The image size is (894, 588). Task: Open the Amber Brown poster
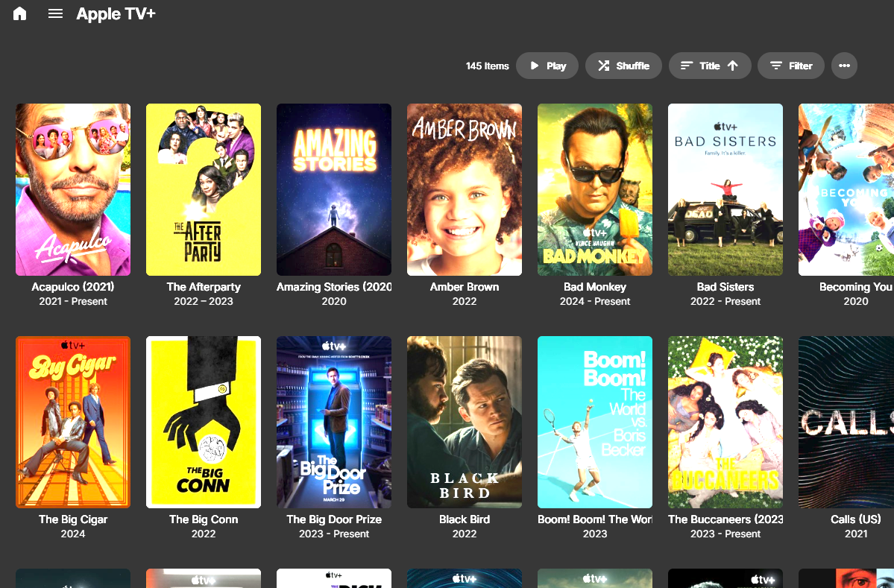465,190
